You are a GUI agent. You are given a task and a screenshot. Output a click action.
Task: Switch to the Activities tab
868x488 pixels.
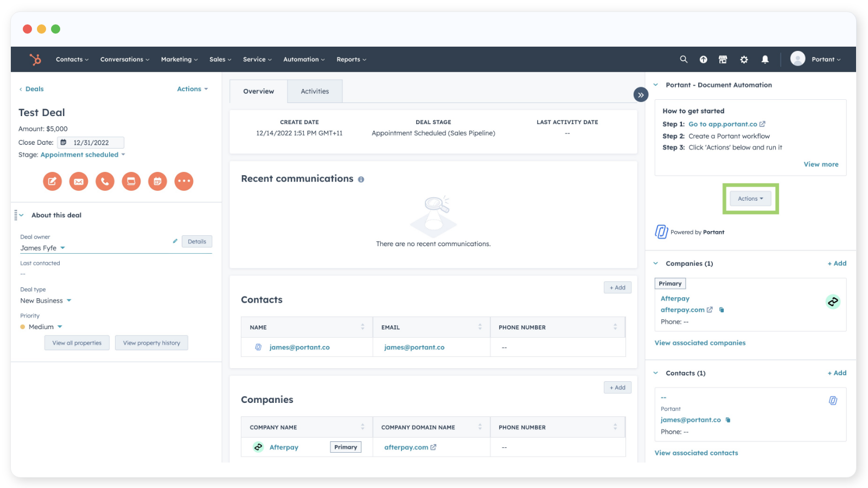(x=315, y=92)
